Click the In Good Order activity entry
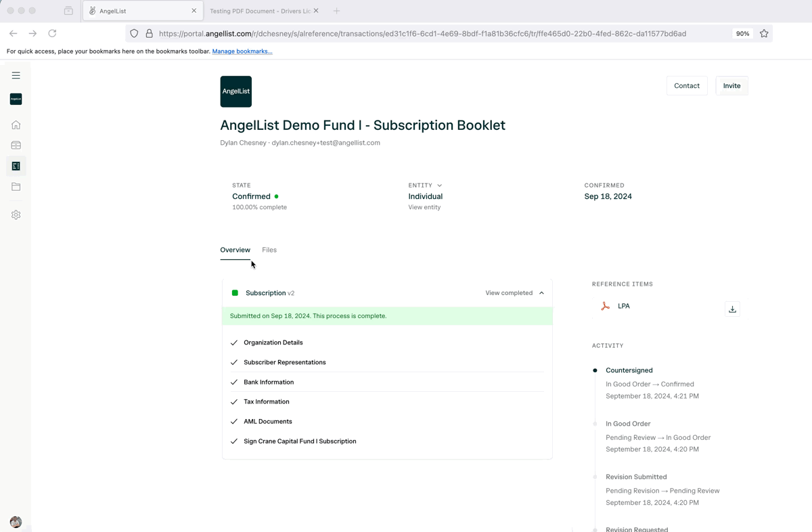Image resolution: width=812 pixels, height=532 pixels. (x=628, y=424)
